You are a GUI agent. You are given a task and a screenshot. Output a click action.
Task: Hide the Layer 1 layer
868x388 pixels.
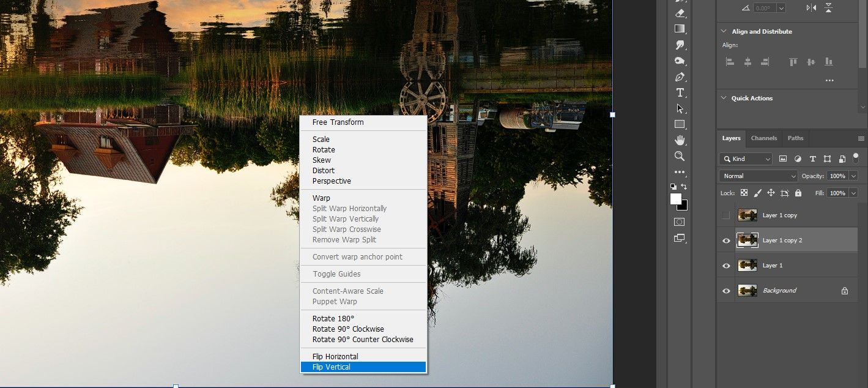(x=726, y=266)
